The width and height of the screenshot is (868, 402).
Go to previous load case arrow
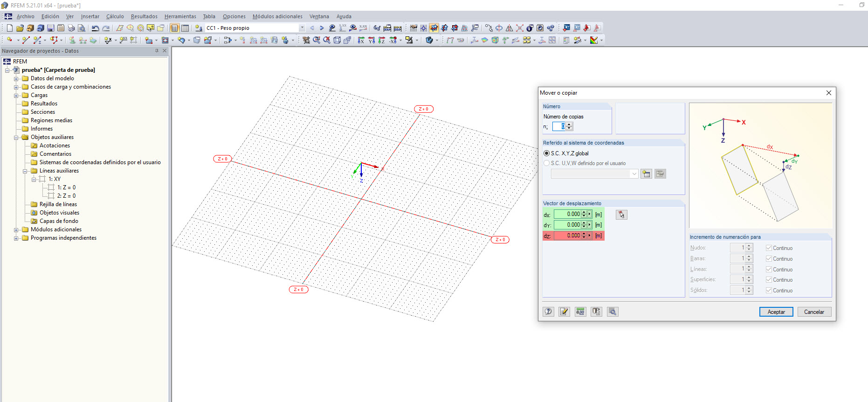(x=312, y=28)
